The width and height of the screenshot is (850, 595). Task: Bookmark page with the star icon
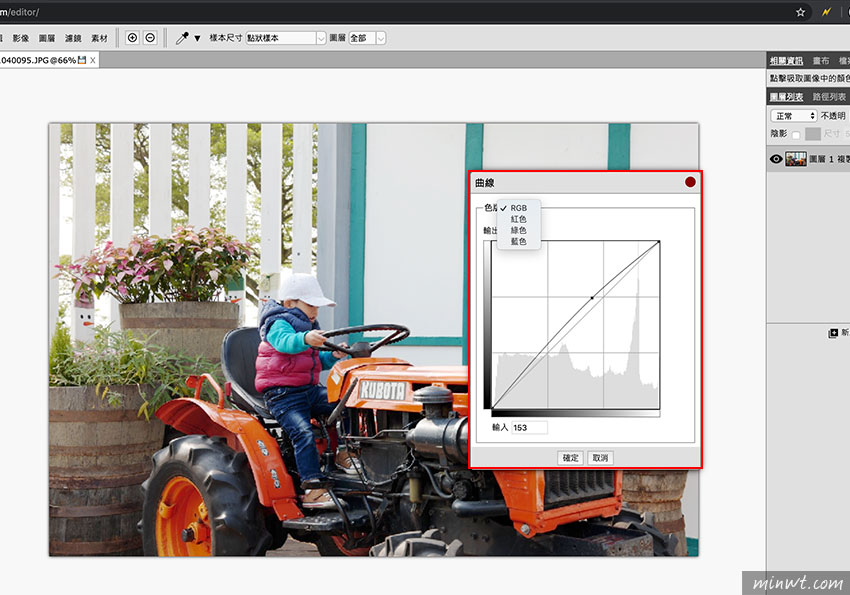tap(800, 12)
